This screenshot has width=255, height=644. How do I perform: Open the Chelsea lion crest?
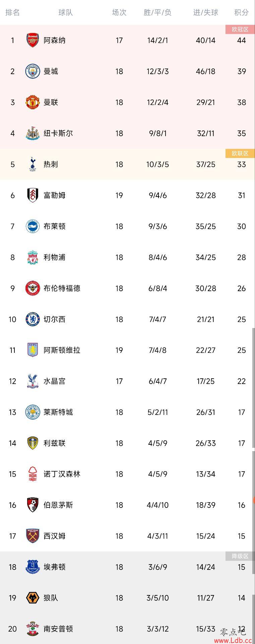click(33, 319)
